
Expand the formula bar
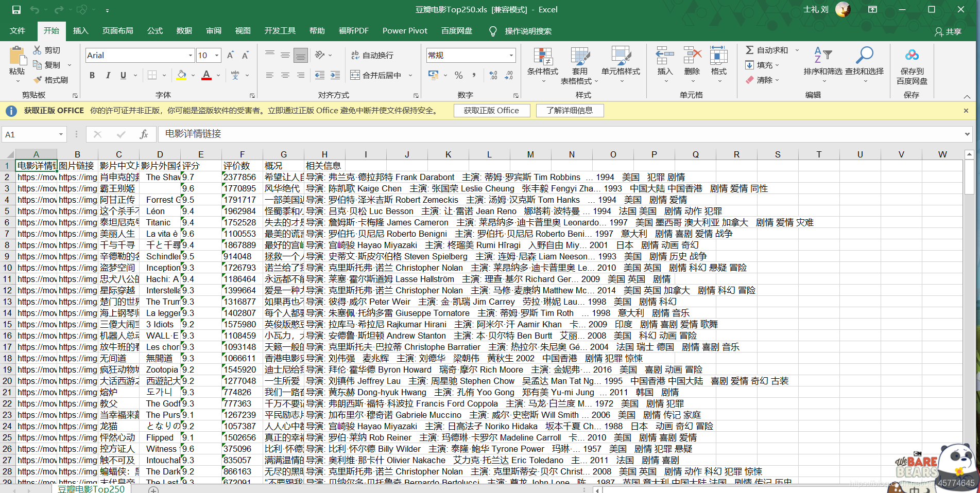point(967,134)
